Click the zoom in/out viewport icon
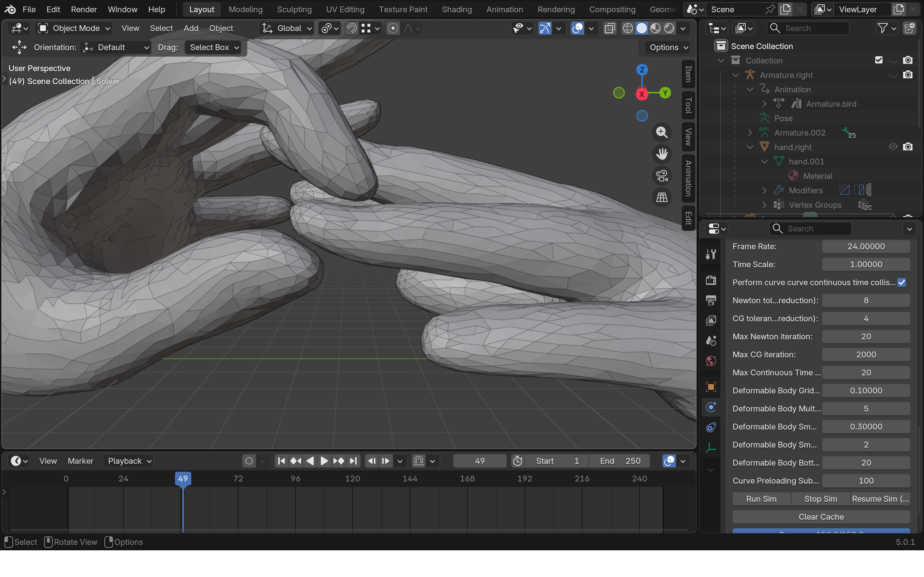The image size is (924, 577). coord(662,132)
